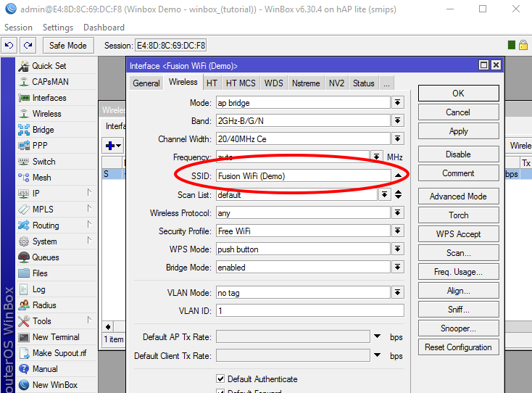Click into the SSID text field
The image size is (532, 393).
tap(303, 175)
